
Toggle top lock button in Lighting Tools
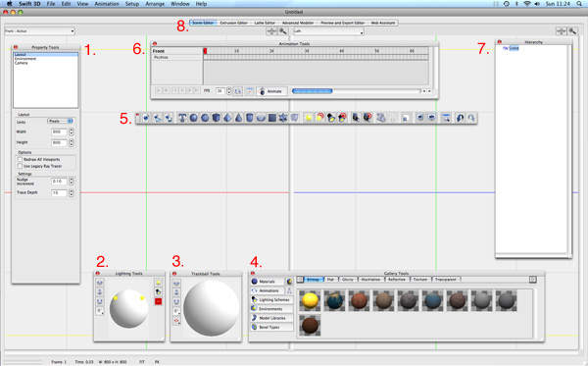pyautogui.click(x=100, y=283)
